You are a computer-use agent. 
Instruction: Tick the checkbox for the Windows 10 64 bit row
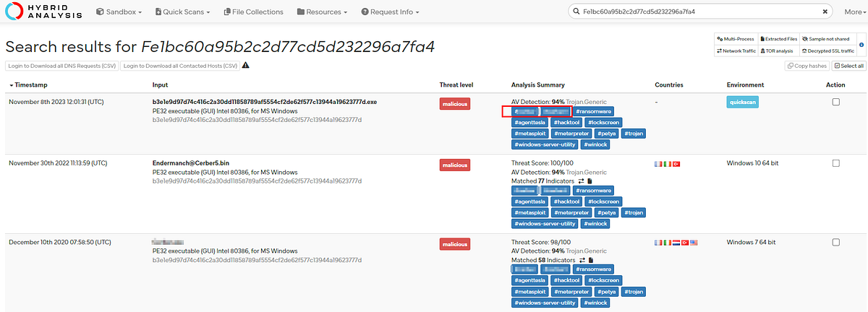point(836,164)
